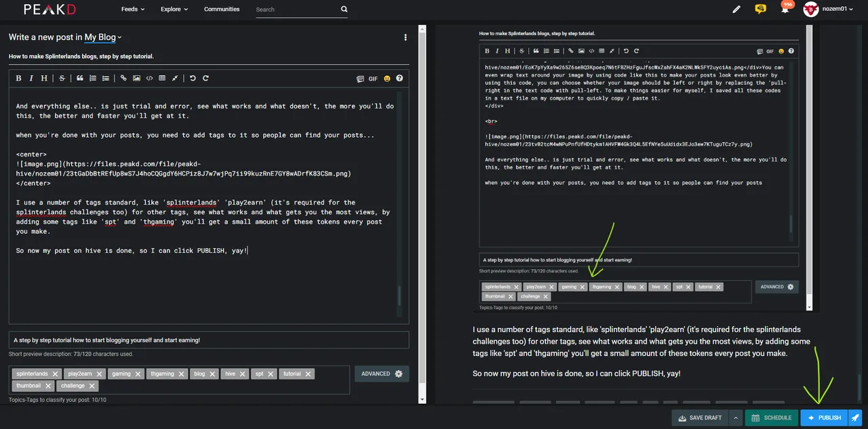The image size is (868, 429).
Task: Insert a table
Action: coord(161,79)
